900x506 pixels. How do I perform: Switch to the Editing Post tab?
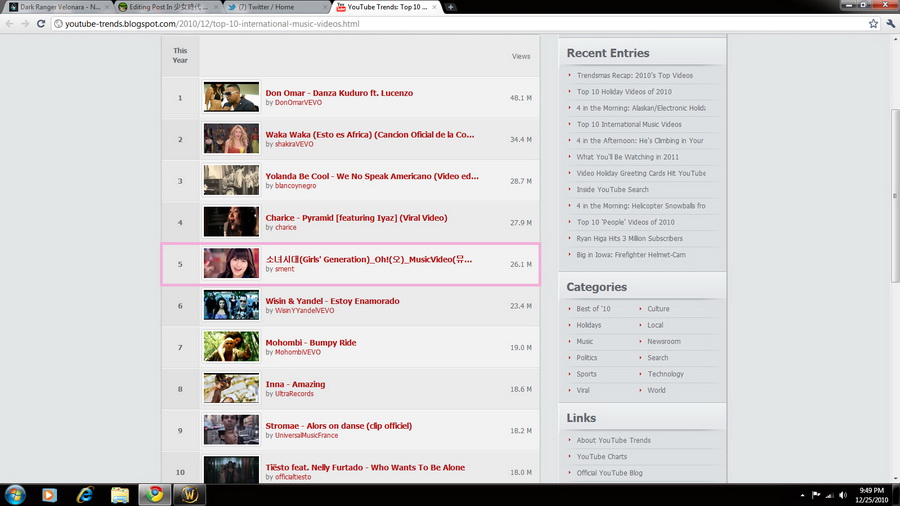coord(168,7)
